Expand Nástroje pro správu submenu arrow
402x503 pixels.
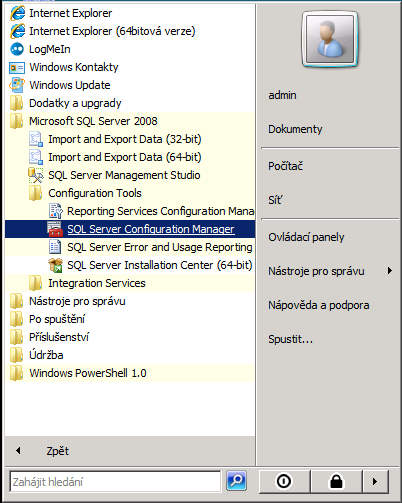(389, 271)
